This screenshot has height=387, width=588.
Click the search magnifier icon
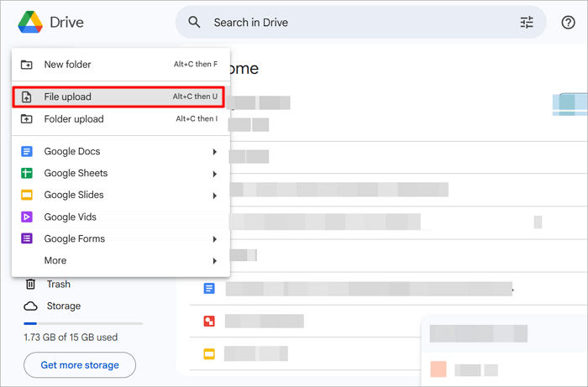coord(194,22)
